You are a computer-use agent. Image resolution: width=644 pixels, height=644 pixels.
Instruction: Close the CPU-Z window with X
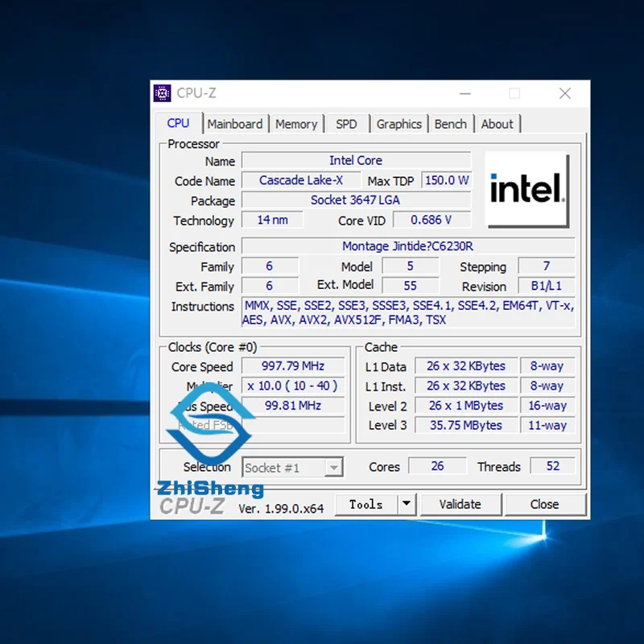click(565, 93)
